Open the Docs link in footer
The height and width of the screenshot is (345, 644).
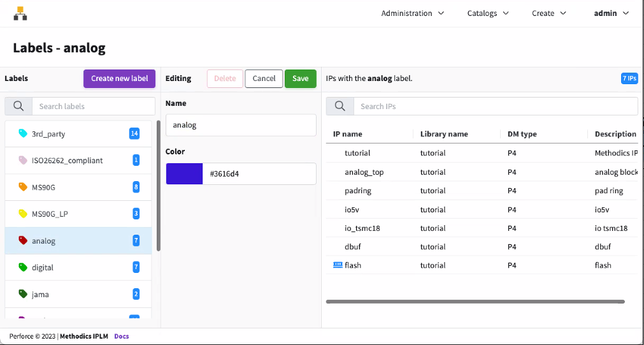click(x=121, y=336)
